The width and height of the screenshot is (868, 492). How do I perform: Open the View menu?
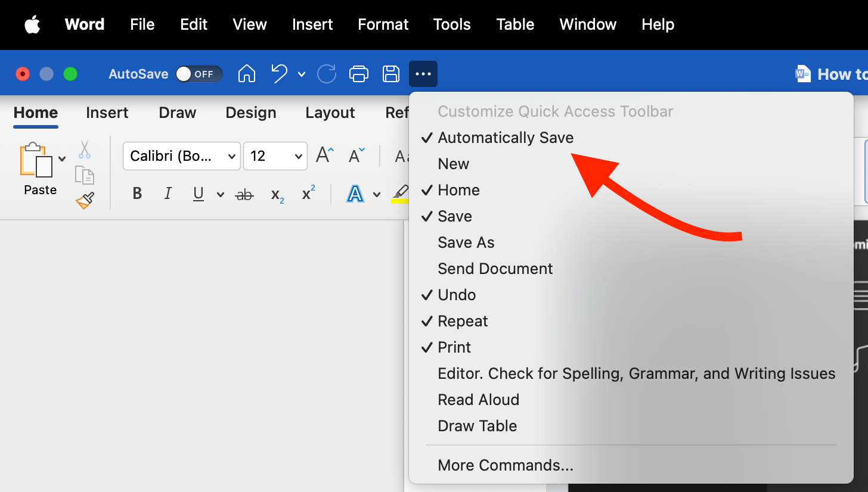click(x=250, y=24)
